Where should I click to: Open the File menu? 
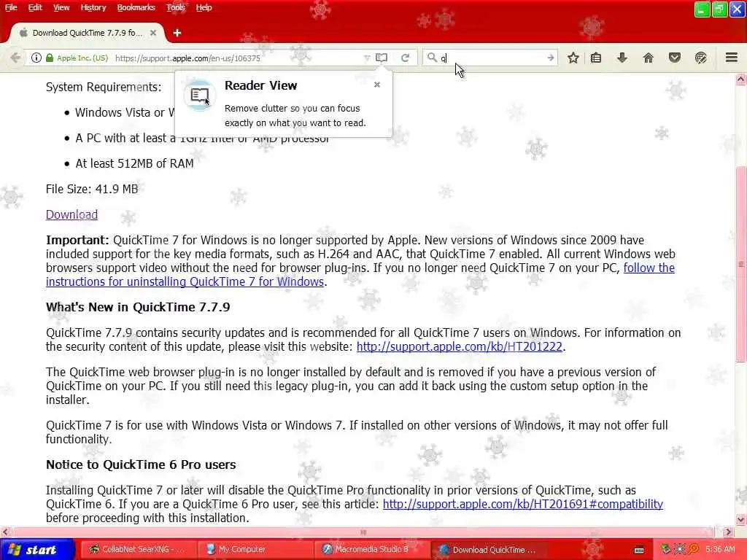[11, 7]
